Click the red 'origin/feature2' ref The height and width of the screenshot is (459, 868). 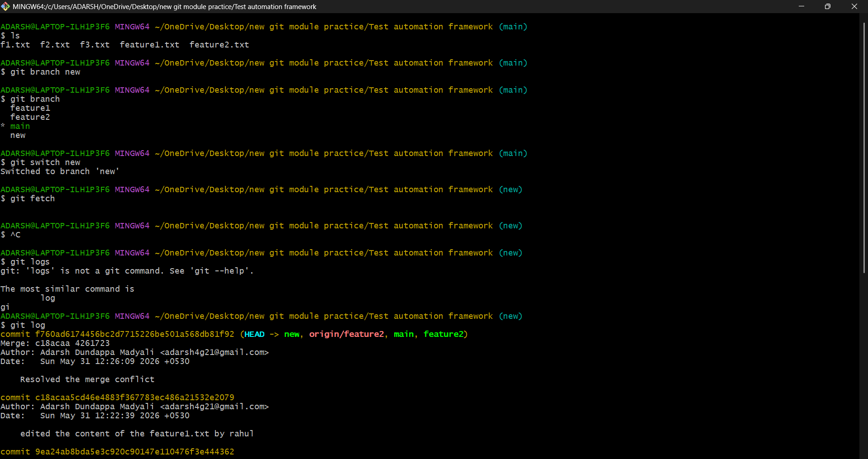[347, 334]
